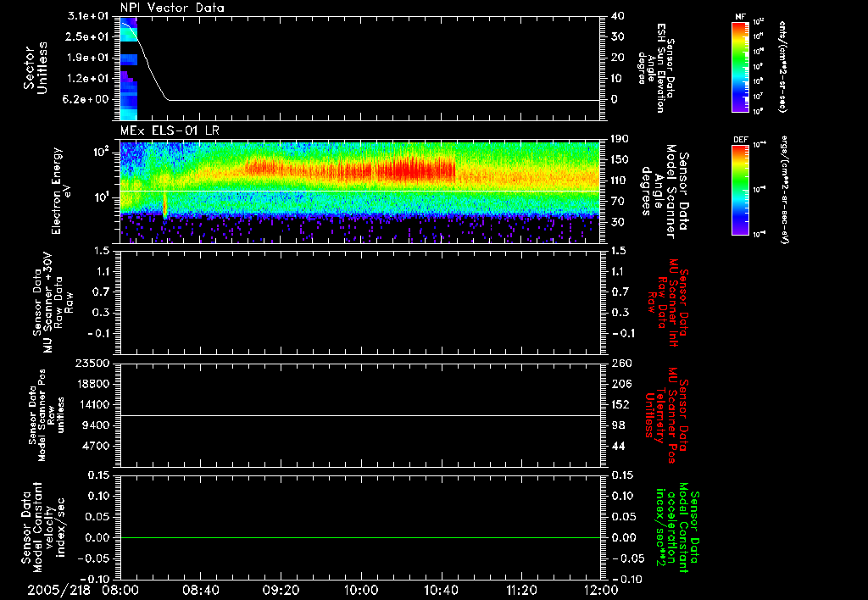Click the "18800" scanner position tick label
Image resolution: width=868 pixels, height=600 pixels.
coord(95,384)
